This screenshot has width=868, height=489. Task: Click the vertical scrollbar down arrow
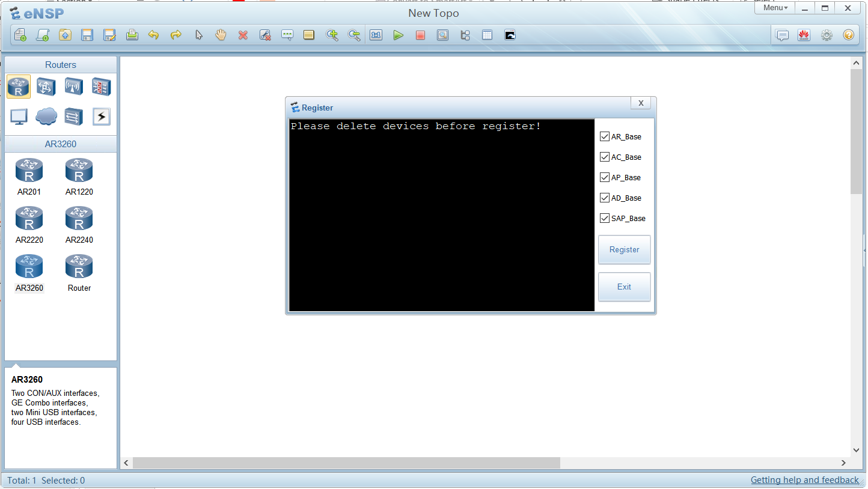(x=857, y=450)
